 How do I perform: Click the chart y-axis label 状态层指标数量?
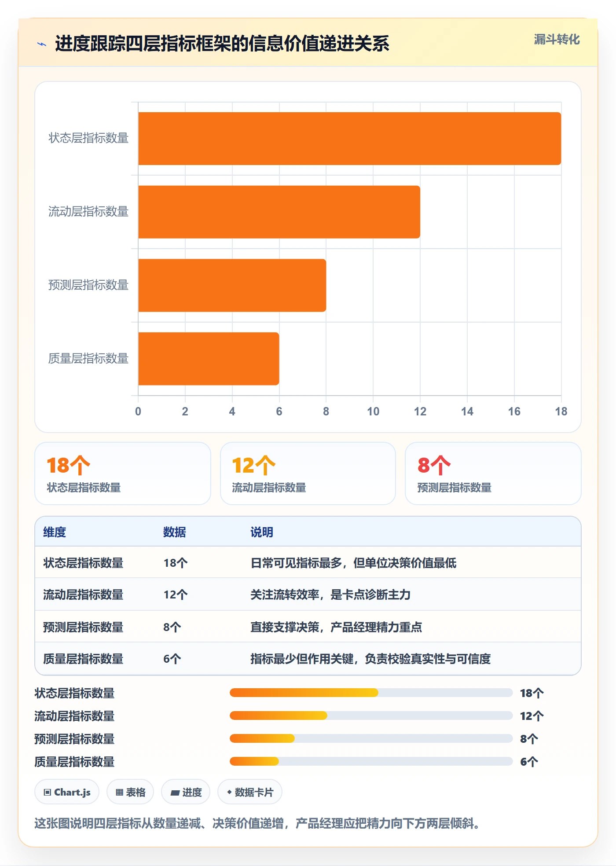(88, 138)
